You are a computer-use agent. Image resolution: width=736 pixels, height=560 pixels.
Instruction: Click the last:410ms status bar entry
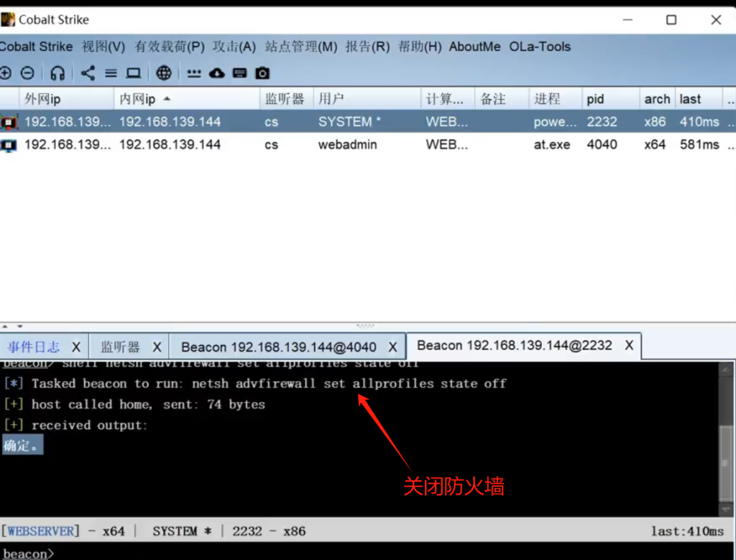687,531
